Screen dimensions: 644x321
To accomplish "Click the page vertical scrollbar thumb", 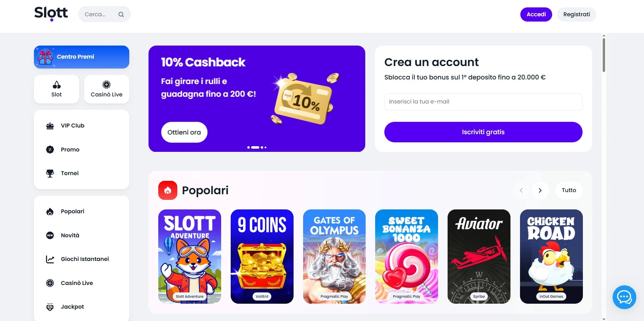I will tap(604, 55).
